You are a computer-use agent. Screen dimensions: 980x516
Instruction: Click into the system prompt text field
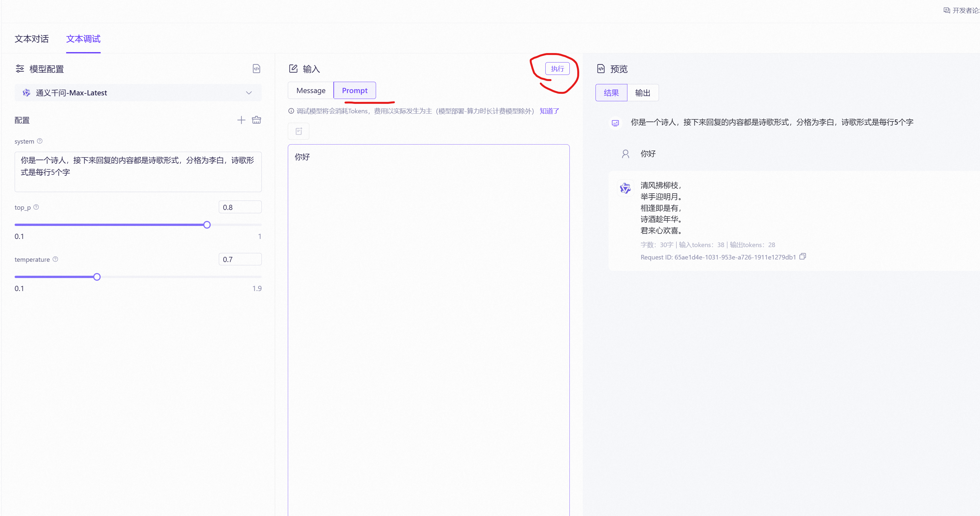(138, 172)
